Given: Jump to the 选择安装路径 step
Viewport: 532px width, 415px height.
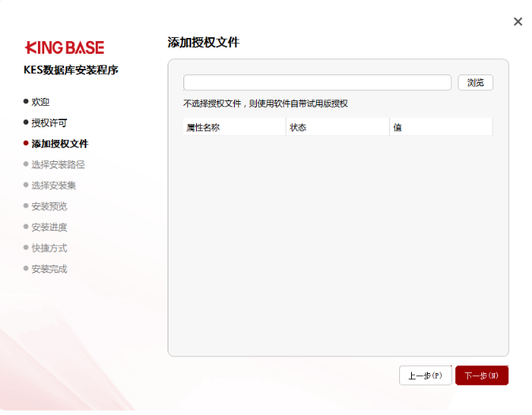Looking at the screenshot, I should (58, 164).
